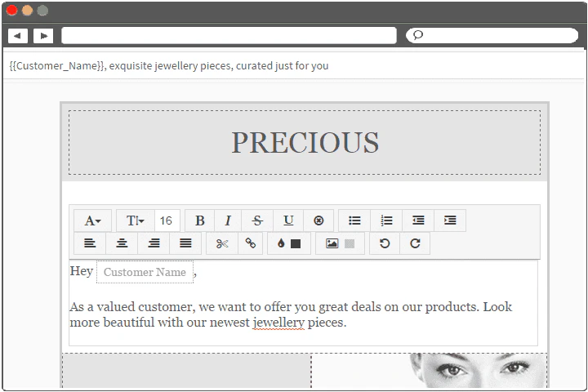Focus the browser address bar
Screen dimensions: 588x392
[229, 36]
